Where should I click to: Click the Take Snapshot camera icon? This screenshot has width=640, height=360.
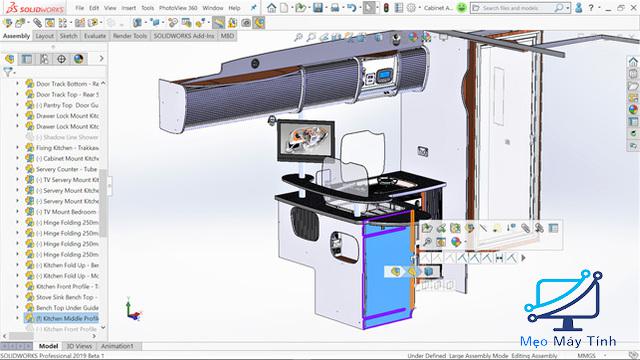[x=246, y=23]
